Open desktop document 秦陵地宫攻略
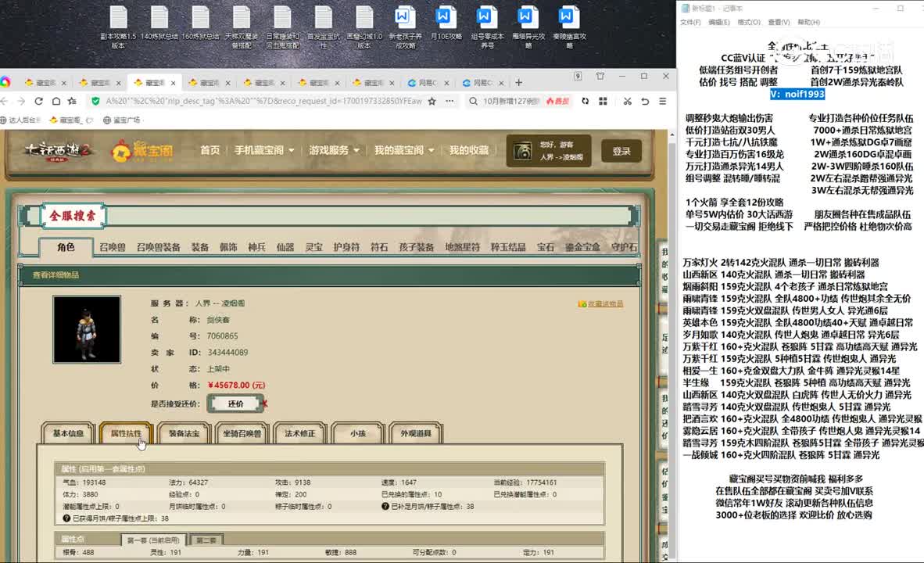924x563 pixels. pos(569,27)
